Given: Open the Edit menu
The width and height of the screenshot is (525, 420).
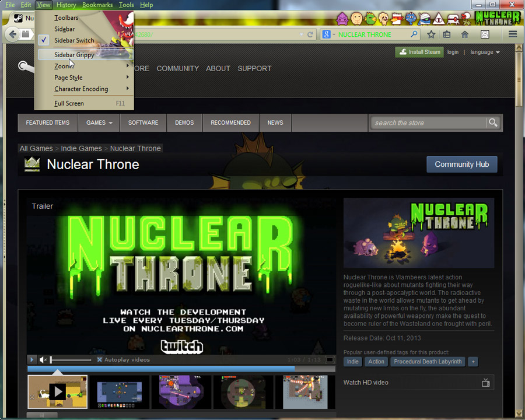Looking at the screenshot, I should coord(26,5).
